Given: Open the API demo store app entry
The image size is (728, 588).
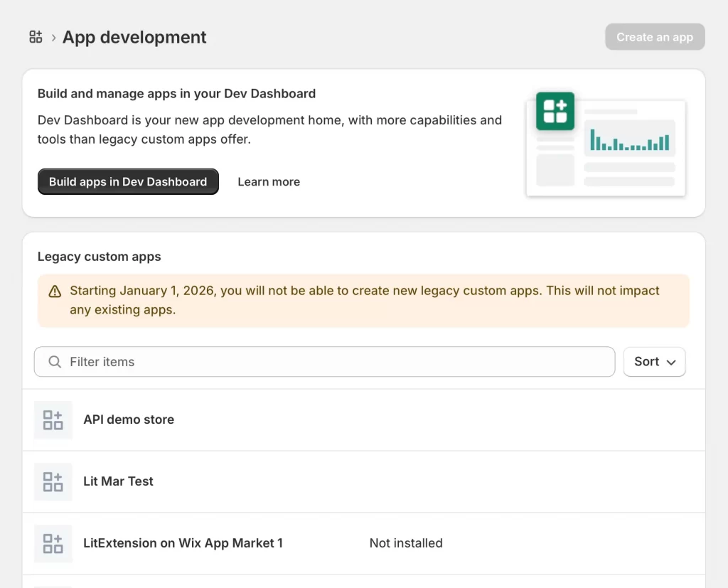Looking at the screenshot, I should 129,419.
